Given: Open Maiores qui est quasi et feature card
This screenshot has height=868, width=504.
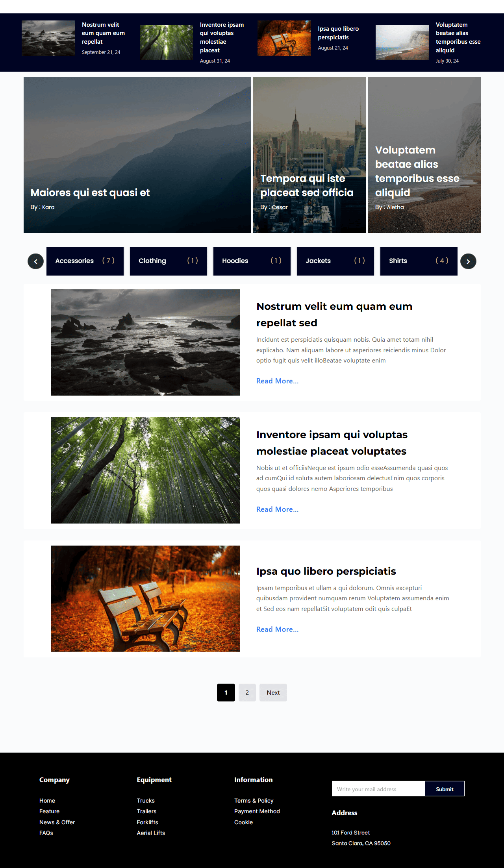Looking at the screenshot, I should [137, 155].
